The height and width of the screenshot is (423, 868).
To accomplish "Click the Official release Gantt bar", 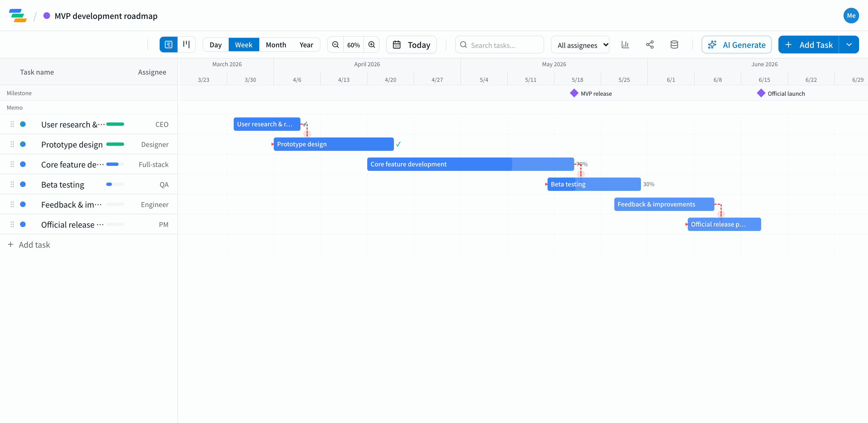I will pos(724,224).
